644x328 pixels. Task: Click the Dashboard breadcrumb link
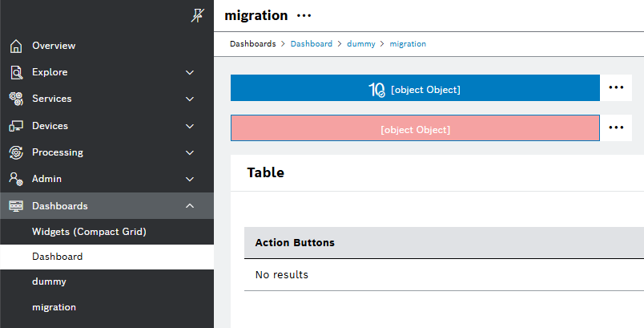[311, 44]
